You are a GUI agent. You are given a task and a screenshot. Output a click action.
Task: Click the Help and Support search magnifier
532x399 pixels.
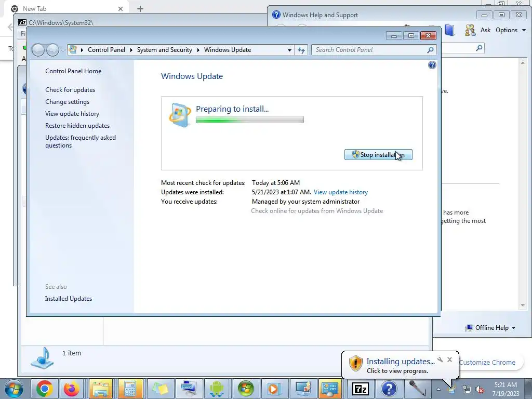click(x=479, y=48)
